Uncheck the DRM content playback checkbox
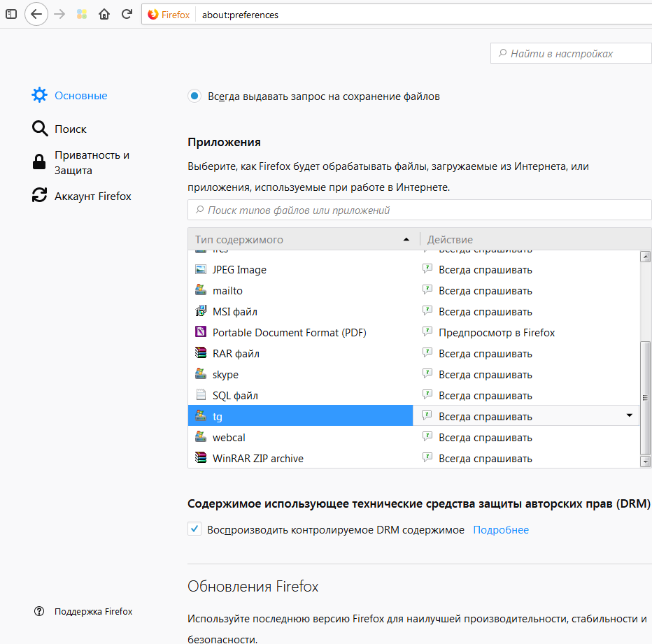Viewport: 652px width, 644px height. [195, 529]
